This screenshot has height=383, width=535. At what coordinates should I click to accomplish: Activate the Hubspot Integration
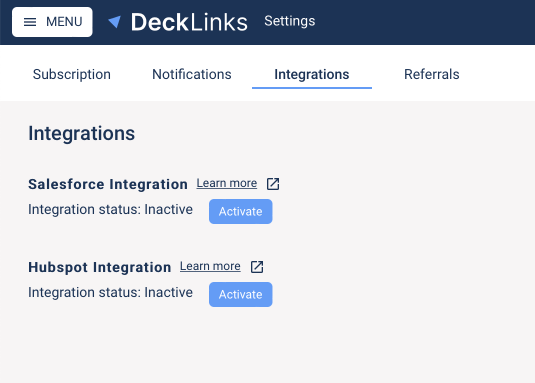(x=241, y=294)
